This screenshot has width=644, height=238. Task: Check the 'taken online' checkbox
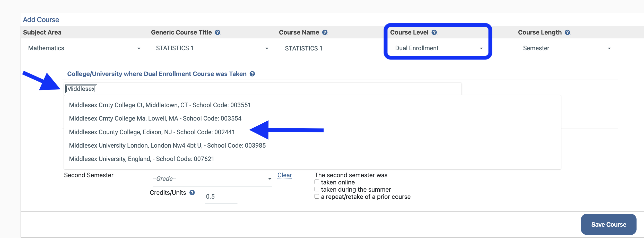[x=317, y=182]
